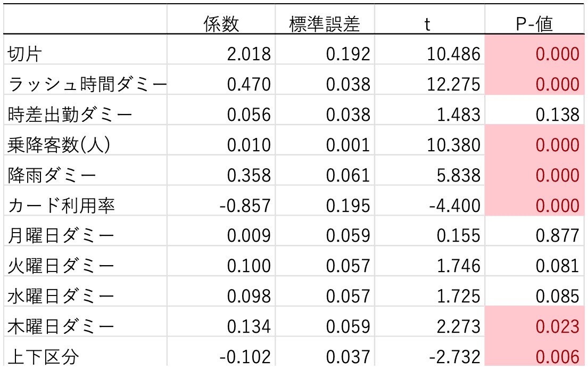Click the 降雨ダミー row label
588x370 pixels.
point(47,175)
